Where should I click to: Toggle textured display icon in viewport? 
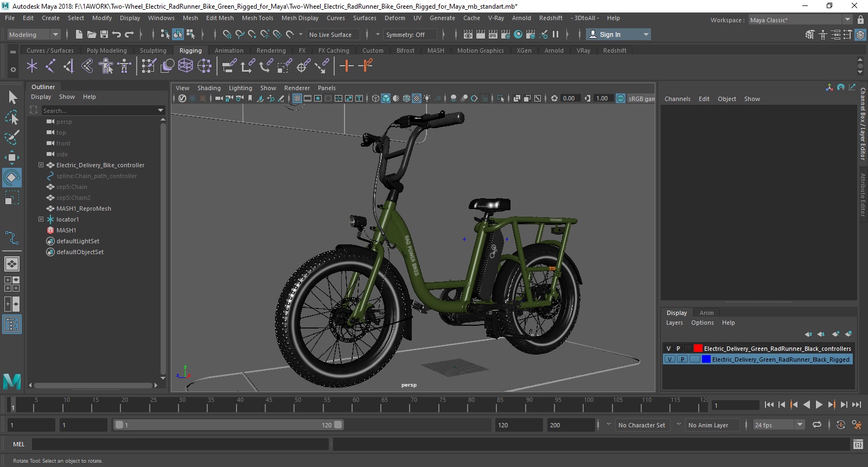click(x=417, y=98)
